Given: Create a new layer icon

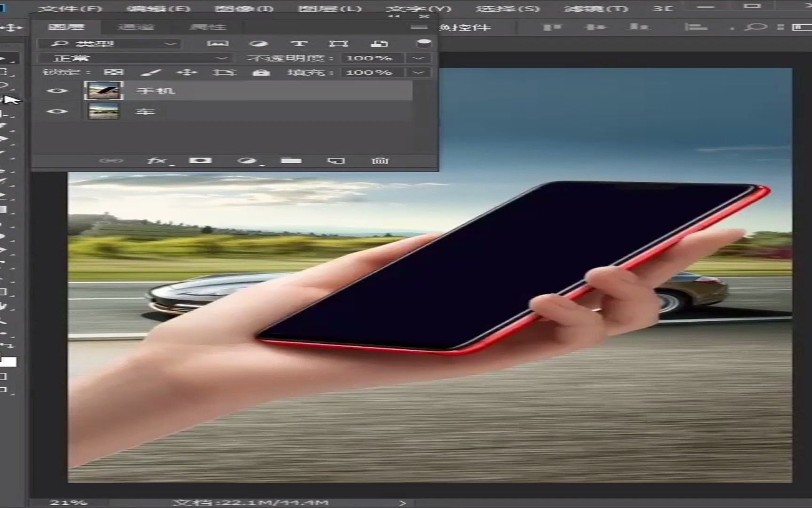Looking at the screenshot, I should pos(336,160).
